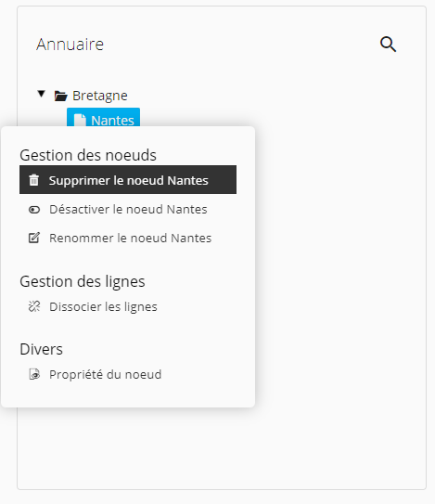435x504 pixels.
Task: Click the broken link icon for Dissocier
Action: 34,306
